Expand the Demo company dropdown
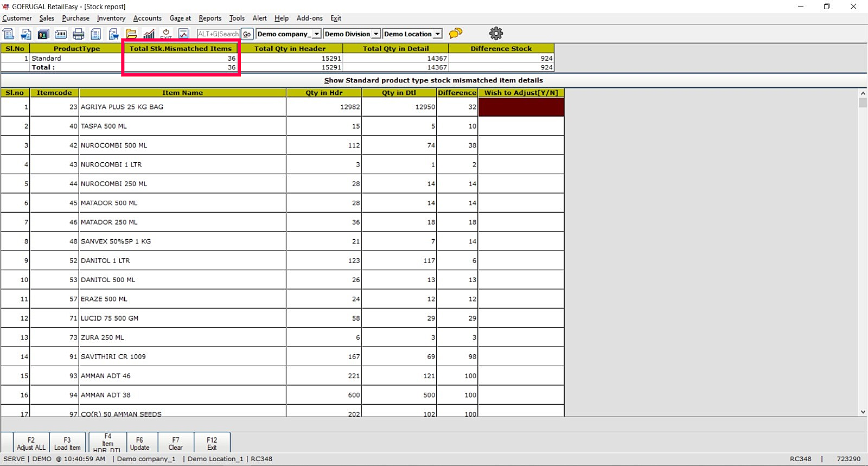Viewport: 868px width, 466px height. click(316, 34)
